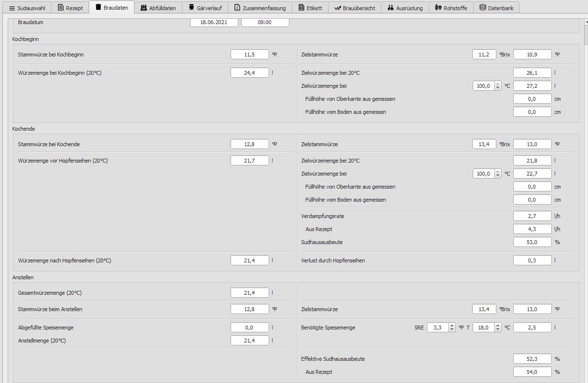Switch to the Rohstoffe tab
Viewport: 588px width, 383px height.
click(x=451, y=8)
